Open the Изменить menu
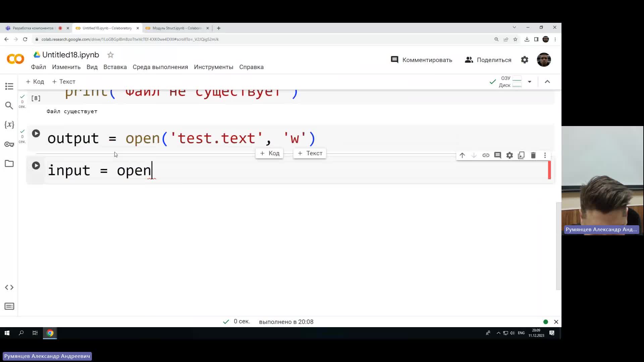The width and height of the screenshot is (644, 362). pyautogui.click(x=66, y=67)
